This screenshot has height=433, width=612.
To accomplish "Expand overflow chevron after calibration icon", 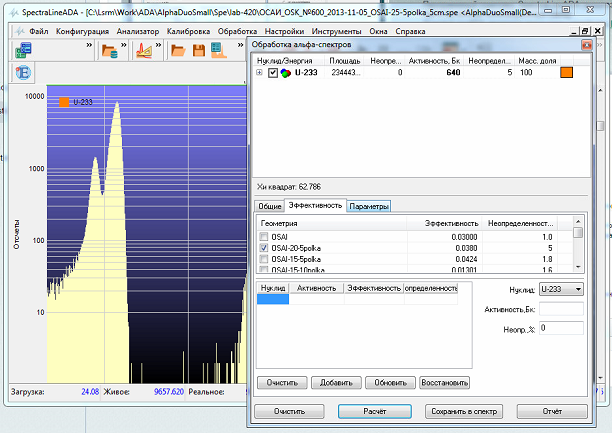I will tap(158, 45).
